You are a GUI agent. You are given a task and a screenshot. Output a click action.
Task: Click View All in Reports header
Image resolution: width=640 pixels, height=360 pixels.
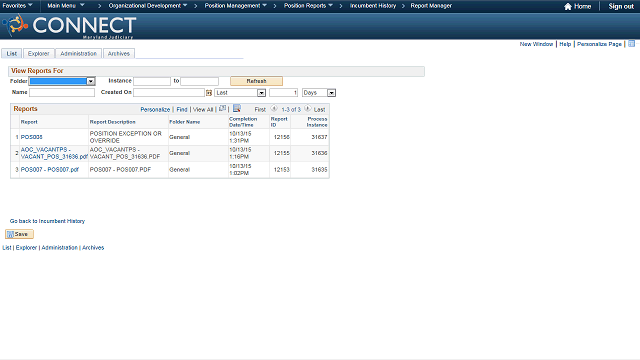203,109
